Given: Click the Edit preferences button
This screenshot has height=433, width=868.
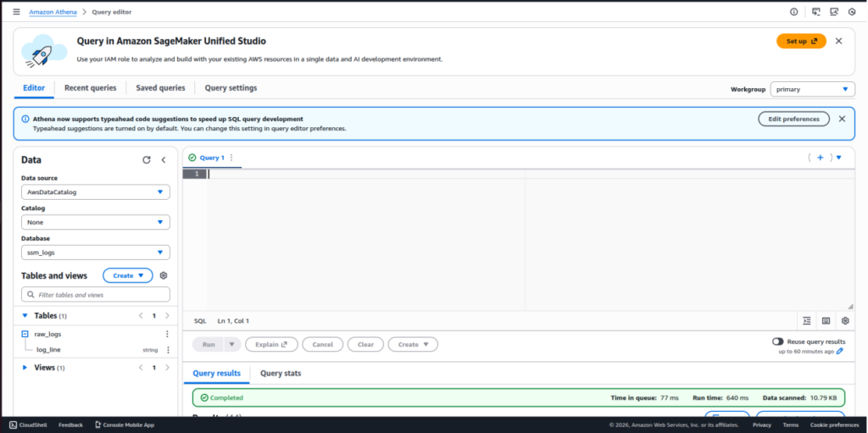Looking at the screenshot, I should tap(793, 119).
